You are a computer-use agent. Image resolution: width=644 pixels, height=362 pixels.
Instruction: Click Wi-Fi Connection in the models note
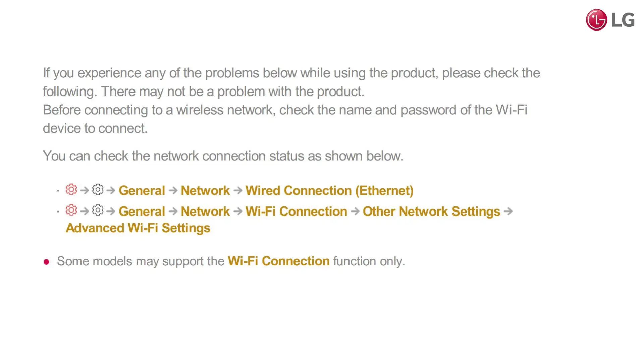tap(279, 261)
